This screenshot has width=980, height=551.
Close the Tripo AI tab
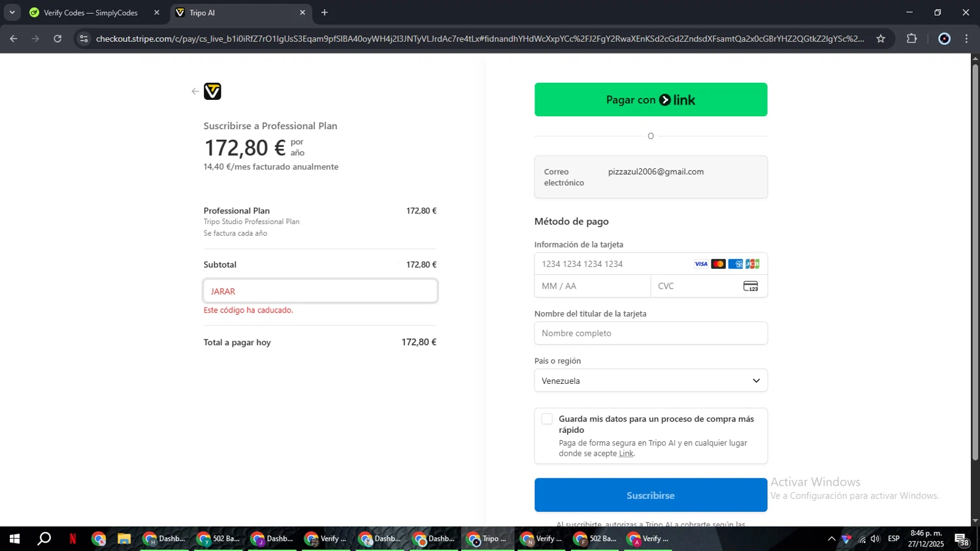(x=302, y=12)
